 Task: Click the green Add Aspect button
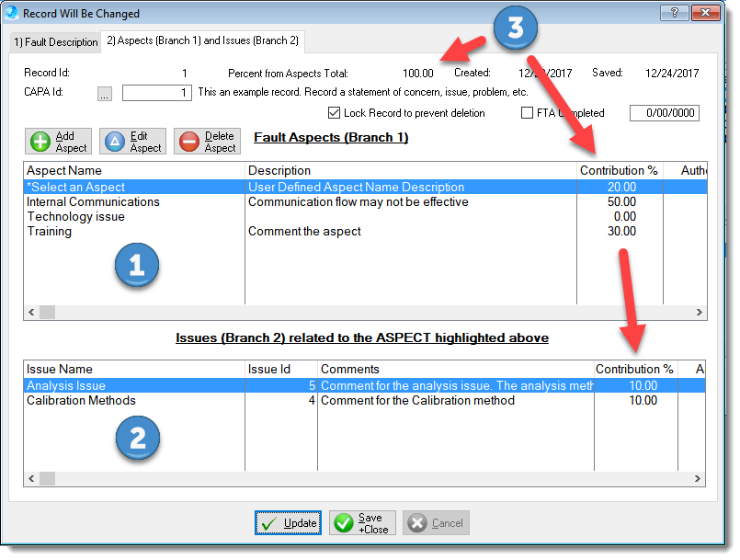59,142
